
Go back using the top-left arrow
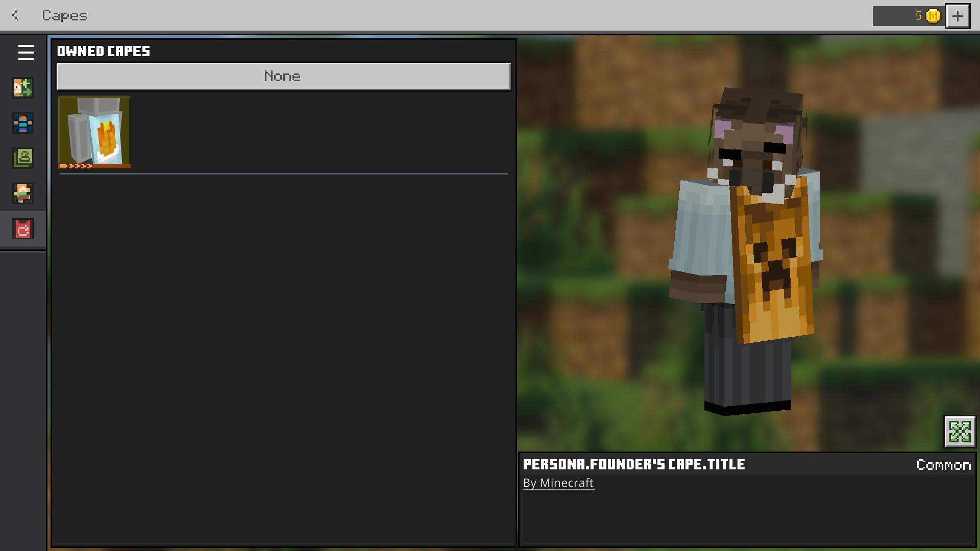click(x=15, y=15)
